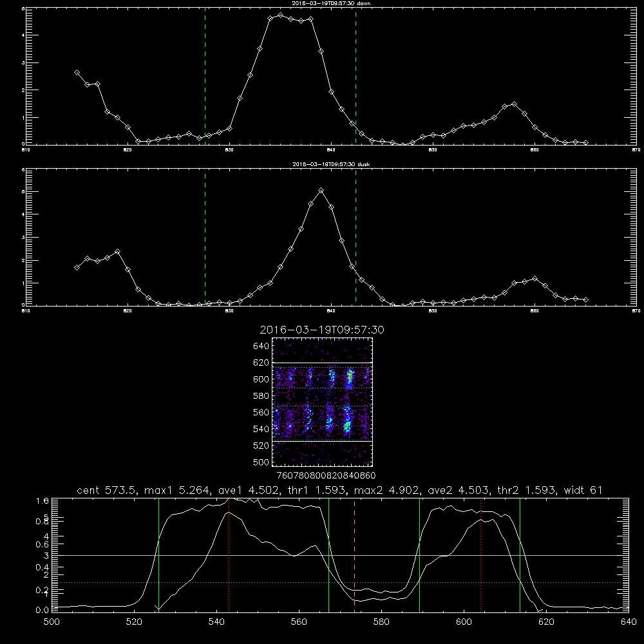Click the '840' x-axis label of the dusk plot
The image size is (644, 644).
click(331, 311)
